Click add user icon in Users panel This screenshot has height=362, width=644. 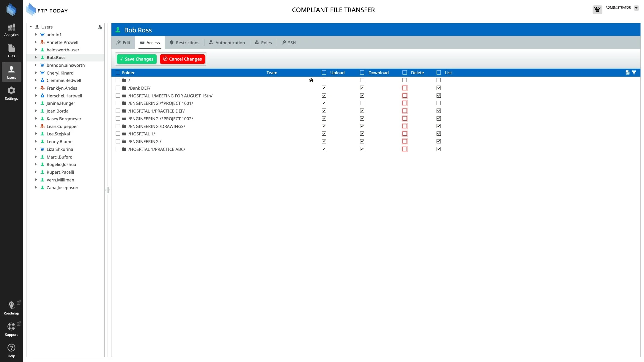[100, 27]
